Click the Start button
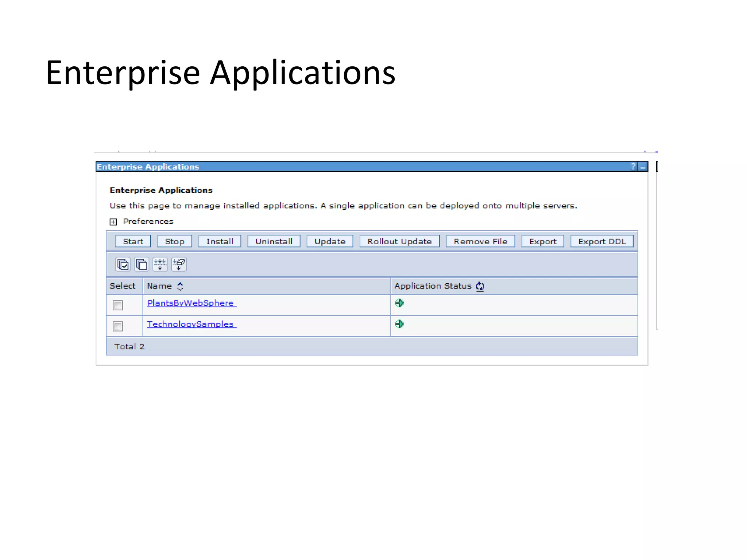Image resolution: width=747 pixels, height=560 pixels. pyautogui.click(x=133, y=241)
